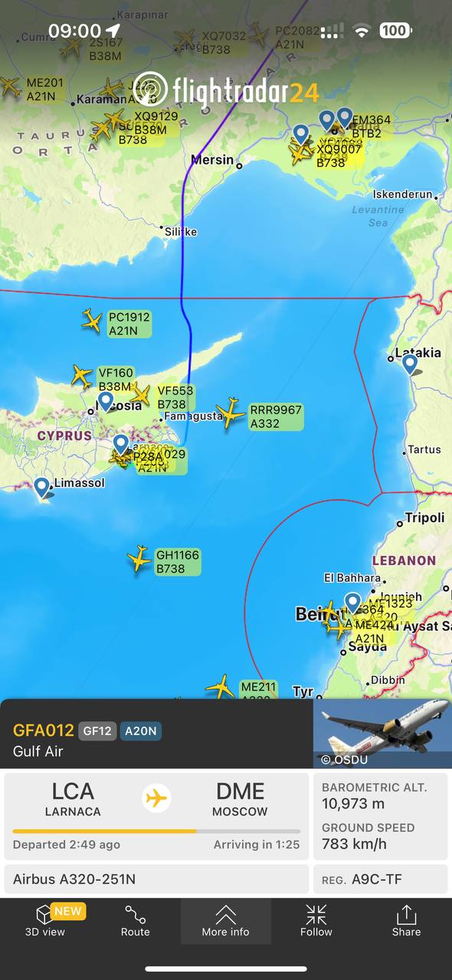Tap the flight progress bar

pyautogui.click(x=156, y=831)
